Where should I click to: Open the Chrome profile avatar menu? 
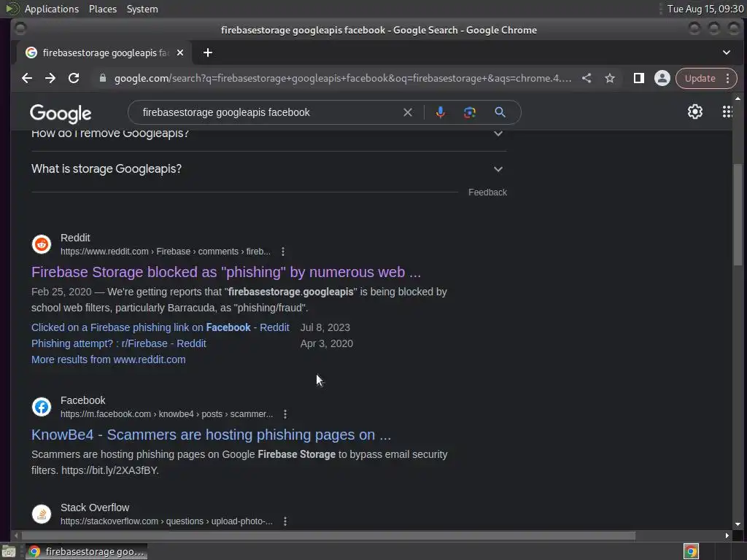(x=662, y=78)
